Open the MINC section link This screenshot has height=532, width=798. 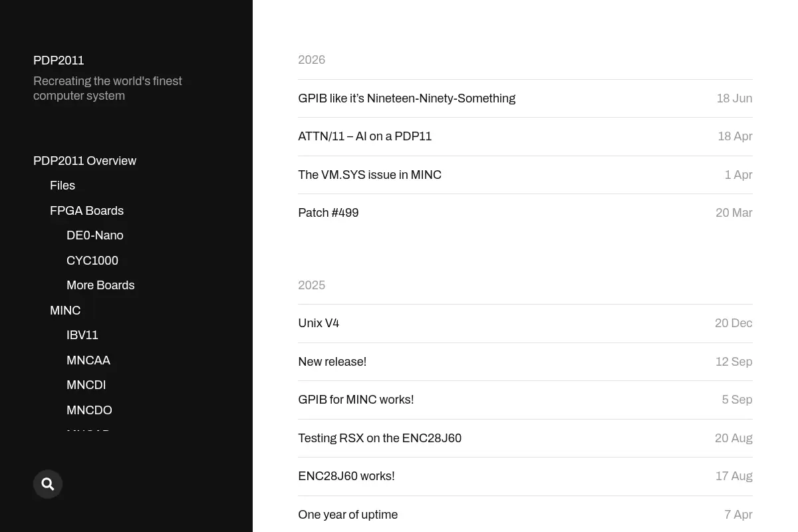coord(65,311)
